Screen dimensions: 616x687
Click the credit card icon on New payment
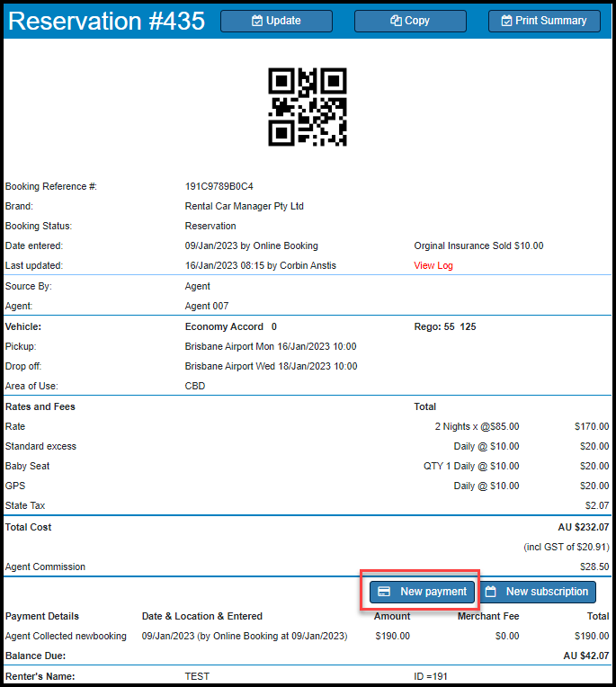tap(384, 592)
